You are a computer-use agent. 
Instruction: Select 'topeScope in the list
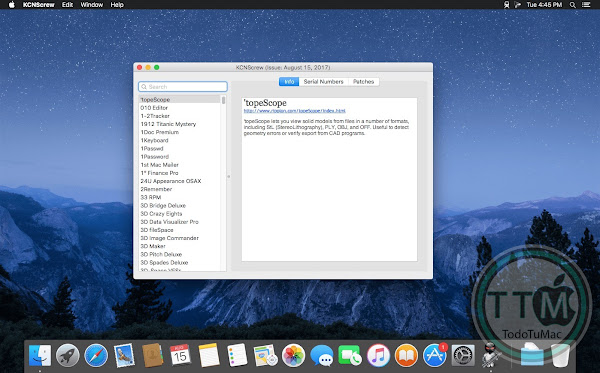tap(179, 99)
